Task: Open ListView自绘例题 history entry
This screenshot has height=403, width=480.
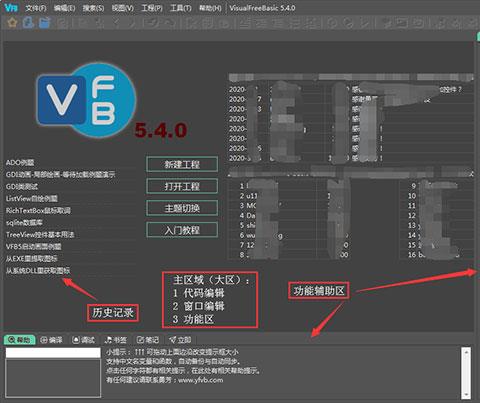Action: point(32,198)
